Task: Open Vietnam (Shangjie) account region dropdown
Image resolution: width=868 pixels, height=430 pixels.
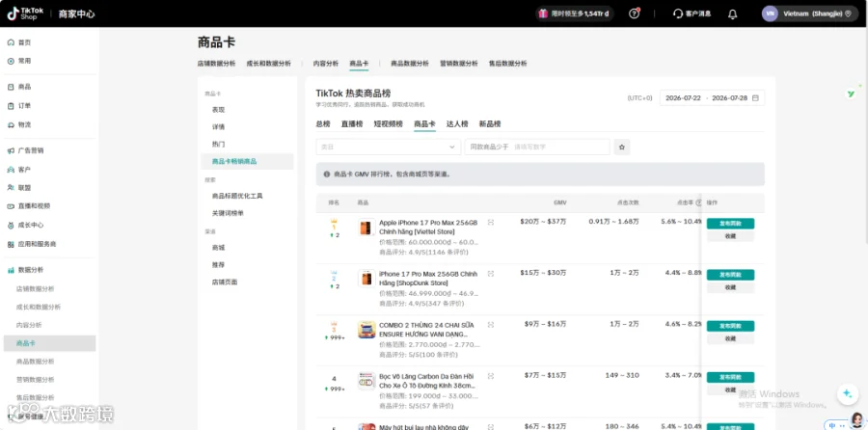Action: (810, 13)
